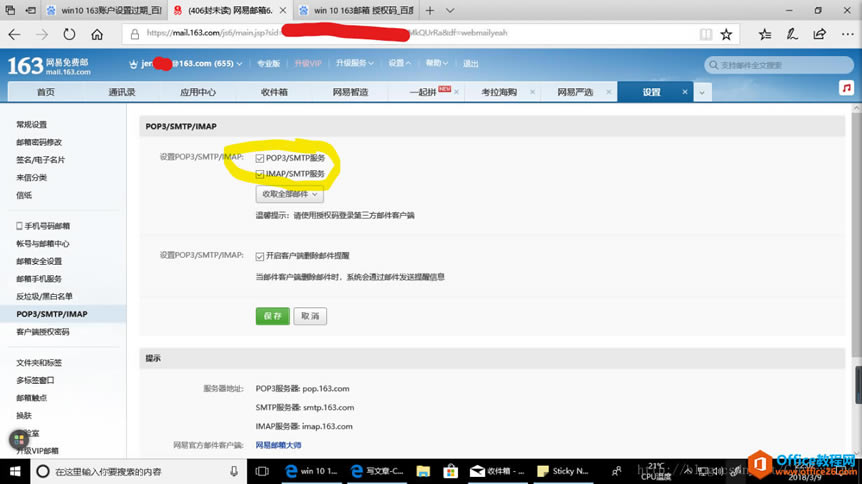The width and height of the screenshot is (862, 484).
Task: Toggle 开启客户端删除邮件提醒 checkbox
Action: [x=259, y=256]
